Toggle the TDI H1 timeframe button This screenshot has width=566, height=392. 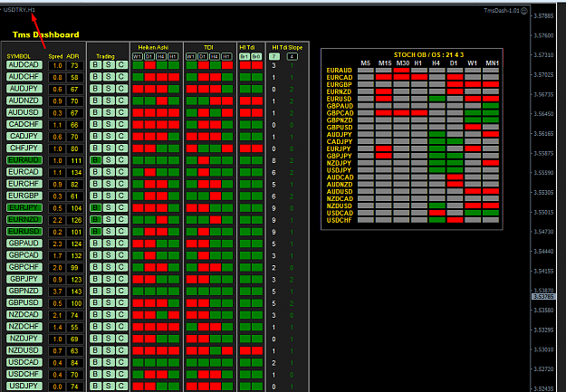(226, 57)
